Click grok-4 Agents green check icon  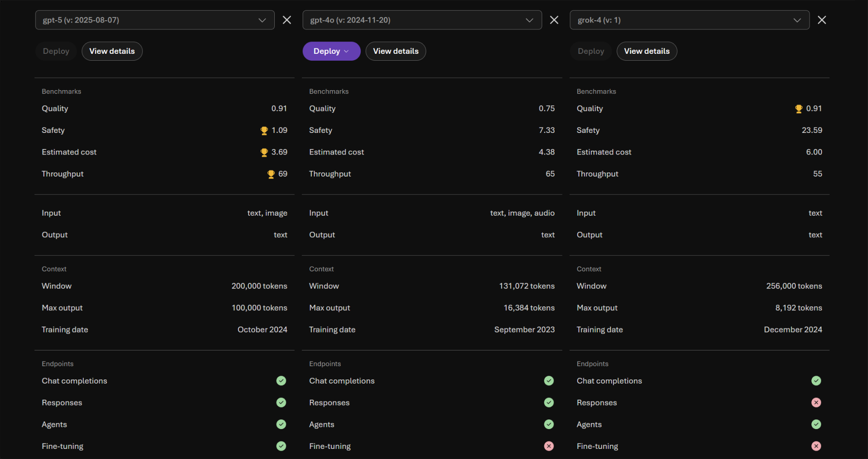(816, 424)
